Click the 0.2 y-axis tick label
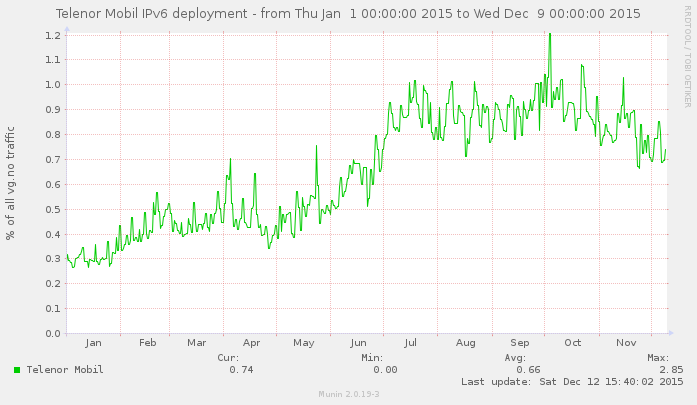Viewport: 697px width, 405px height. (x=53, y=283)
